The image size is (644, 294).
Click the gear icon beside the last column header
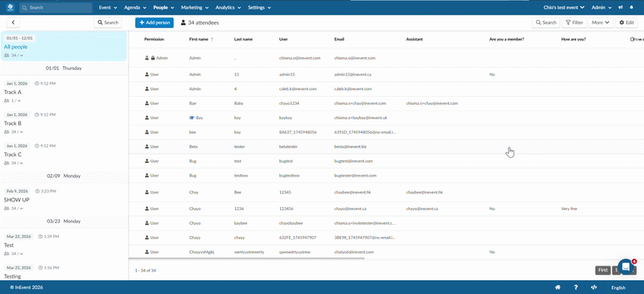(x=632, y=39)
